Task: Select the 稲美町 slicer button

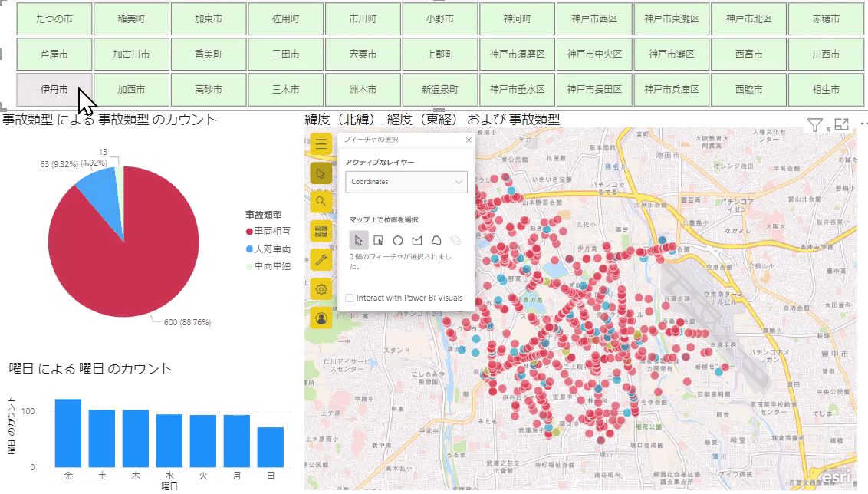Action: tap(131, 19)
